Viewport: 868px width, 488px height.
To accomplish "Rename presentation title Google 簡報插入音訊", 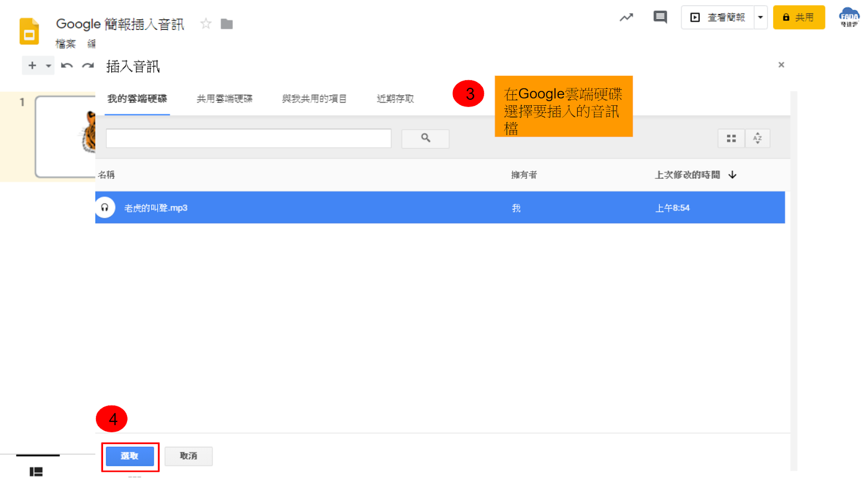I will click(x=120, y=24).
